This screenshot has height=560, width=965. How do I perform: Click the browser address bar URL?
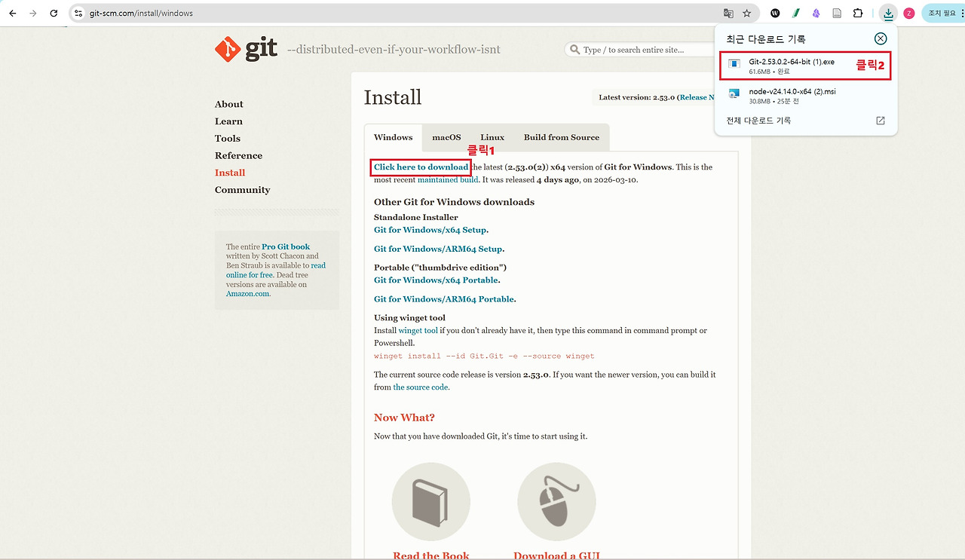pyautogui.click(x=141, y=14)
